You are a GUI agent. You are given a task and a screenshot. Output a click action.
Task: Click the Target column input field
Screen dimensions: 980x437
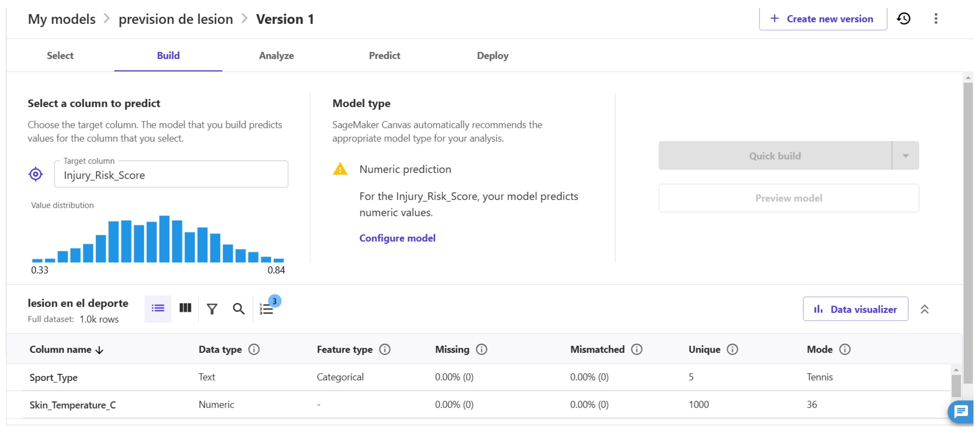[171, 175]
